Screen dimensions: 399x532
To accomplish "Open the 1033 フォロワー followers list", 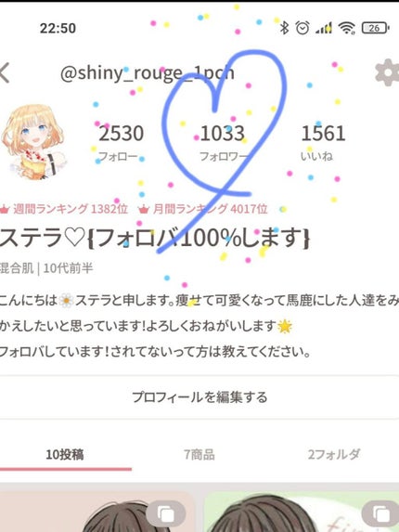I will tap(223, 142).
